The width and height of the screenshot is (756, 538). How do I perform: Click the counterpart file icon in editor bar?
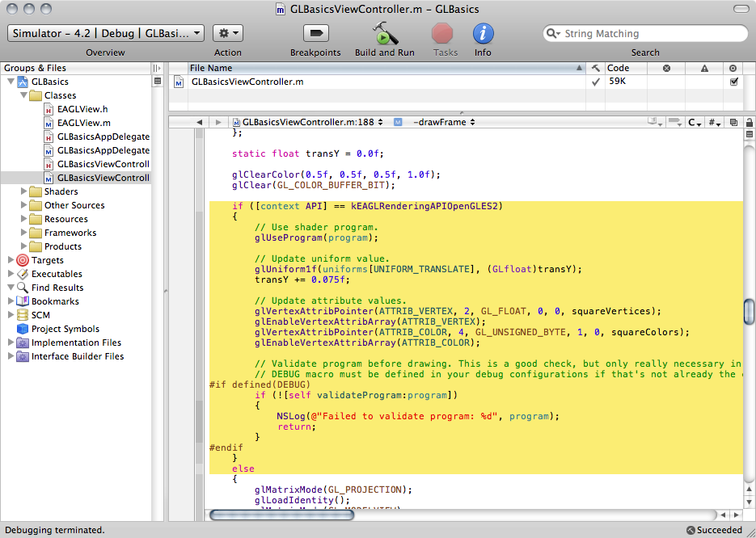(x=733, y=122)
